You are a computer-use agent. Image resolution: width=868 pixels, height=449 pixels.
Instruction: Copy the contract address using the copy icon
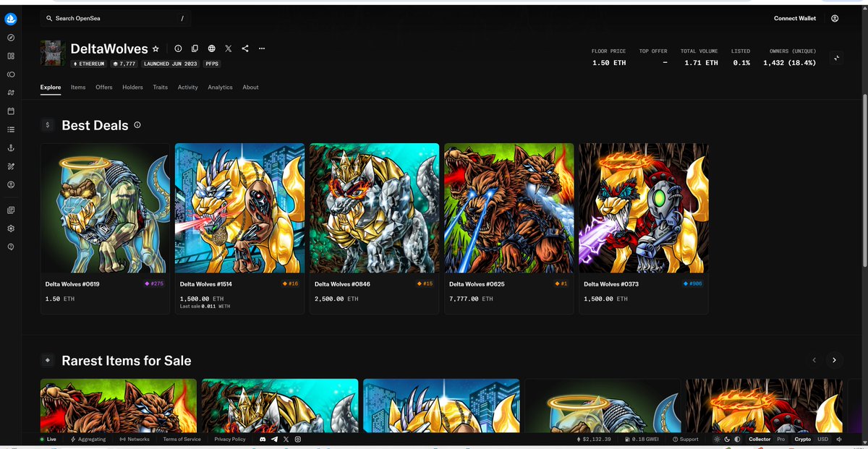point(195,48)
